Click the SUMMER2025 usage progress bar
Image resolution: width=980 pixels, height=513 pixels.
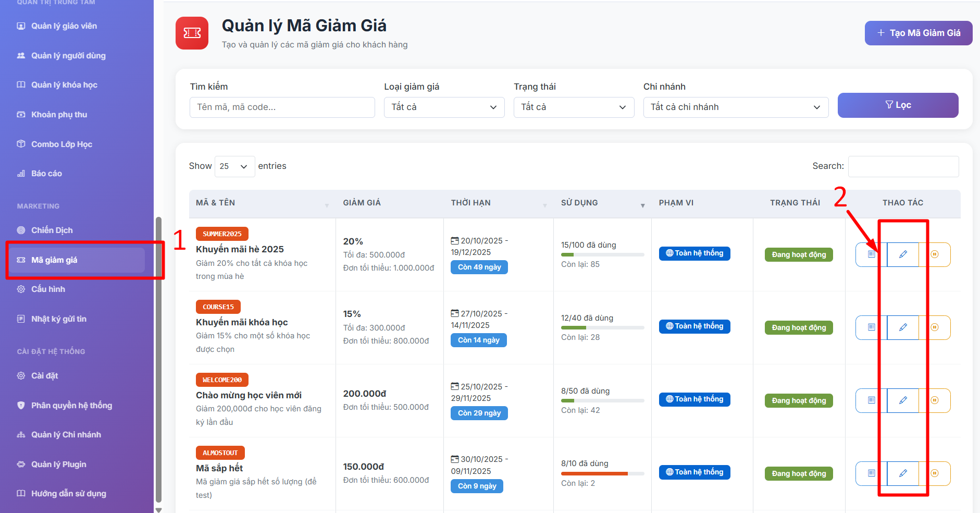602,255
